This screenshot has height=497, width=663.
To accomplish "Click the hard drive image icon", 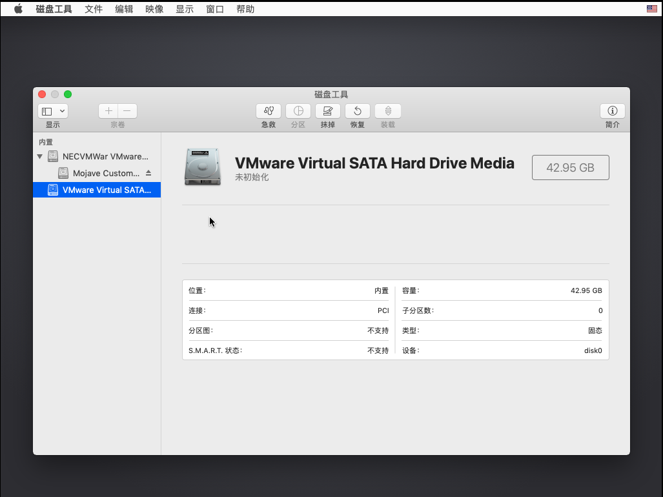I will click(203, 167).
